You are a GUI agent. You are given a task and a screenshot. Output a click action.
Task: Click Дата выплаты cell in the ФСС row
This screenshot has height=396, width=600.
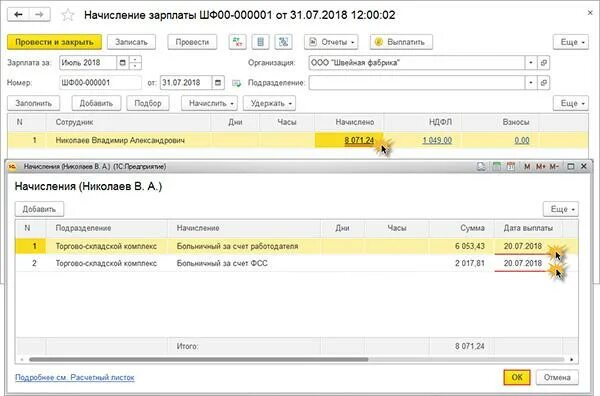(528, 263)
